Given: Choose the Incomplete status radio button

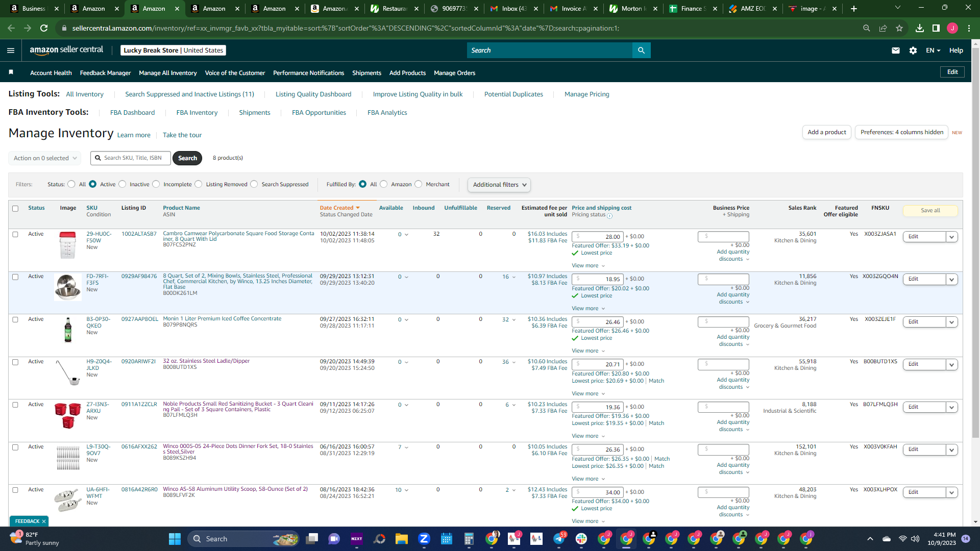Looking at the screenshot, I should (x=156, y=184).
